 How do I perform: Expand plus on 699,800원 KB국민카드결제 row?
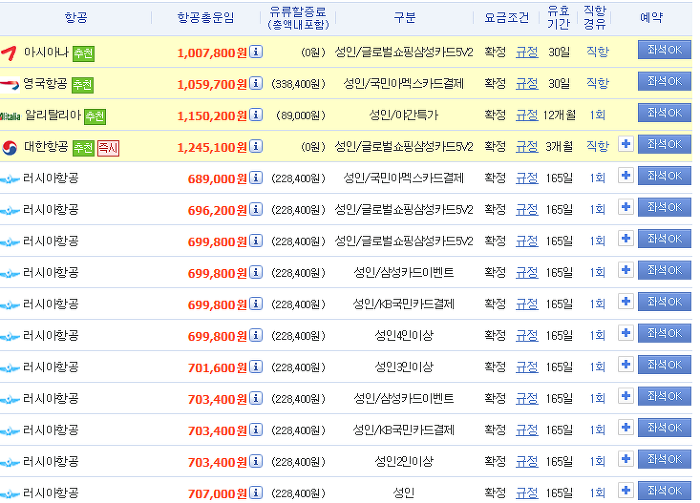626,302
